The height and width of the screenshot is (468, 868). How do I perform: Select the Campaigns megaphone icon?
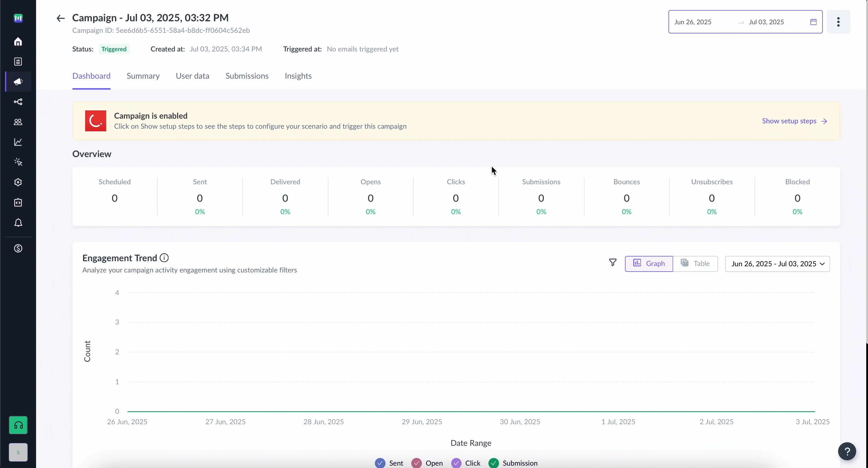(x=18, y=81)
